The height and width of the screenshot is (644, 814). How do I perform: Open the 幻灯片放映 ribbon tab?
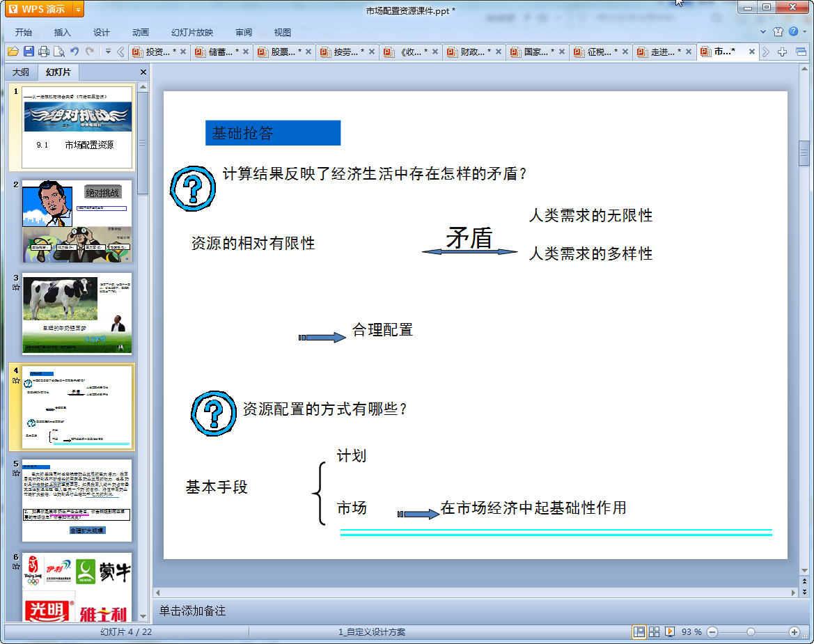192,32
